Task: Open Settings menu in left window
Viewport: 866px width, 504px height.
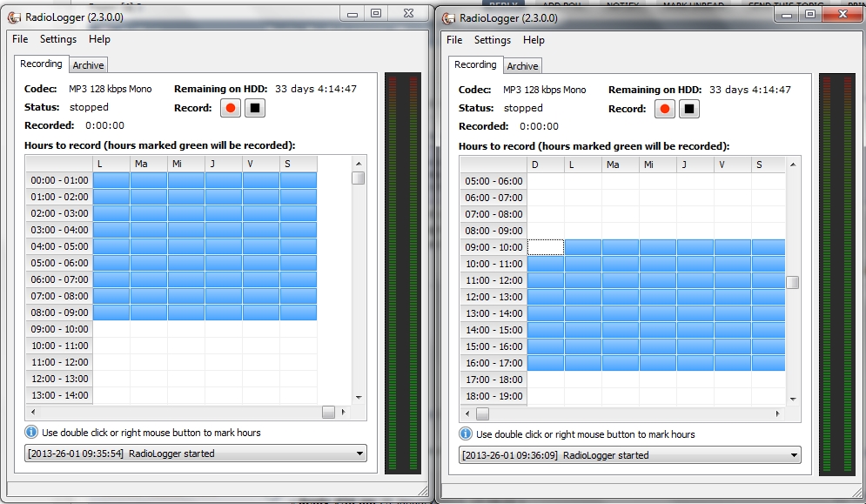Action: click(58, 39)
